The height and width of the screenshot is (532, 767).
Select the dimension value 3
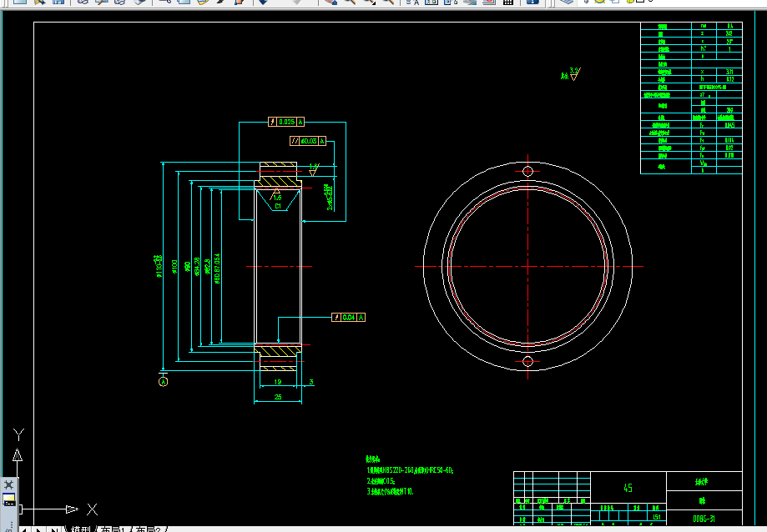click(x=311, y=382)
